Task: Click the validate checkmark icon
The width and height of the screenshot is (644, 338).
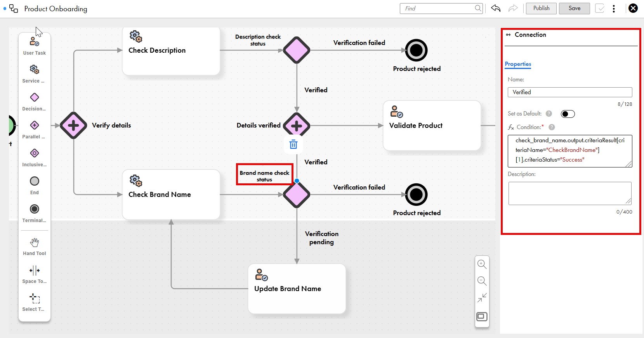Action: click(x=600, y=8)
